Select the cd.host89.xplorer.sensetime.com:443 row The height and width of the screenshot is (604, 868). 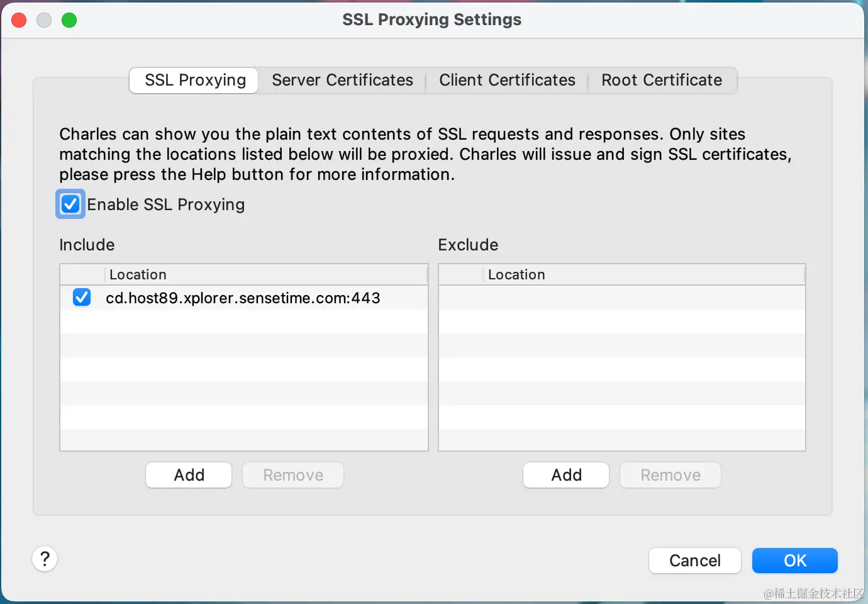coord(244,298)
